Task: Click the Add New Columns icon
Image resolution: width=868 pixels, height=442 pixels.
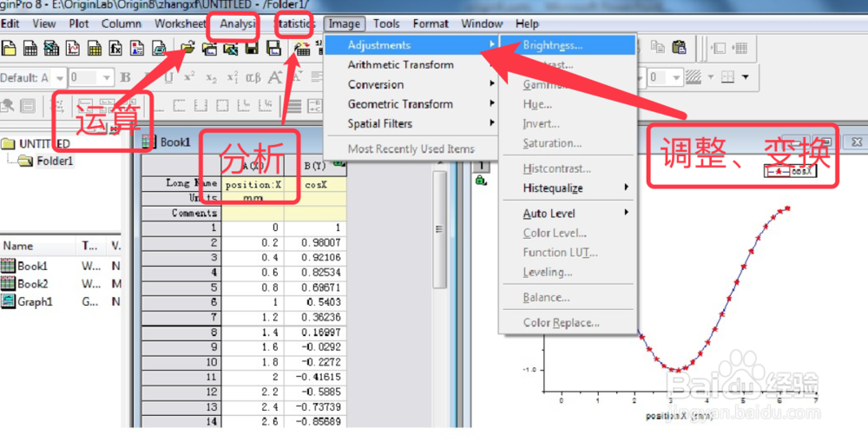Action: [740, 48]
